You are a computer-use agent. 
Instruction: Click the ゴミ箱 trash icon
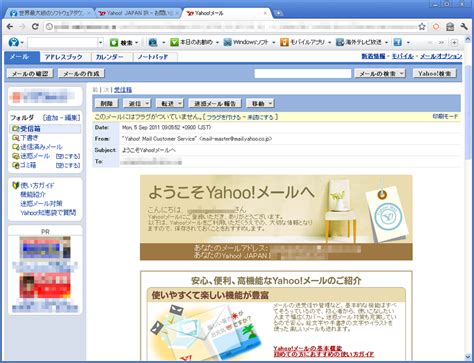[x=15, y=165]
